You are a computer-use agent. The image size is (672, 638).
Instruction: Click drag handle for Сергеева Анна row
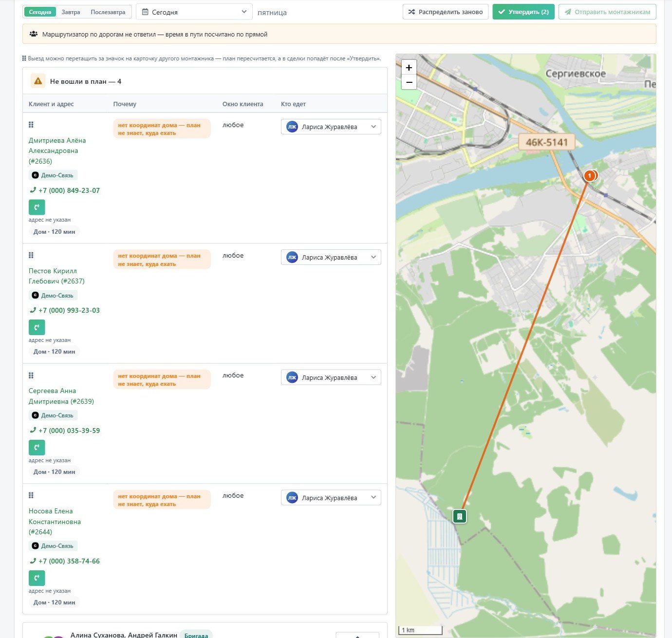[31, 375]
